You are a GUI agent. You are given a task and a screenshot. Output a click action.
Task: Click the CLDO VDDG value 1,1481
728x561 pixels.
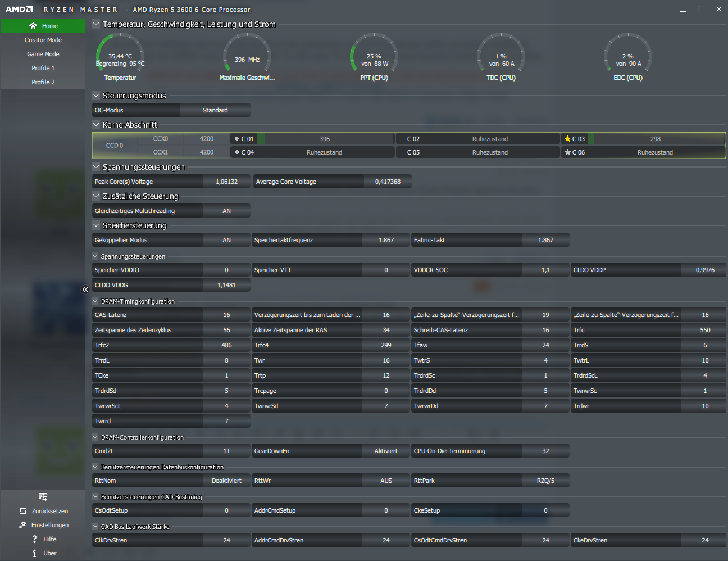226,285
